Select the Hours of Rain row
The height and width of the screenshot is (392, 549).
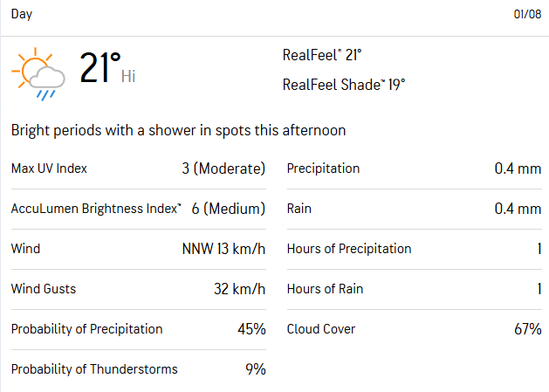tap(415, 289)
